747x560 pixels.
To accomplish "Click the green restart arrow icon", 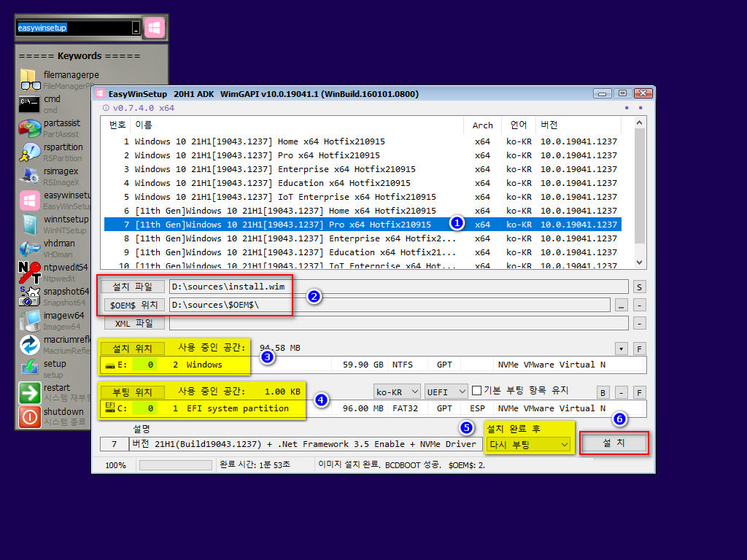I will click(29, 393).
